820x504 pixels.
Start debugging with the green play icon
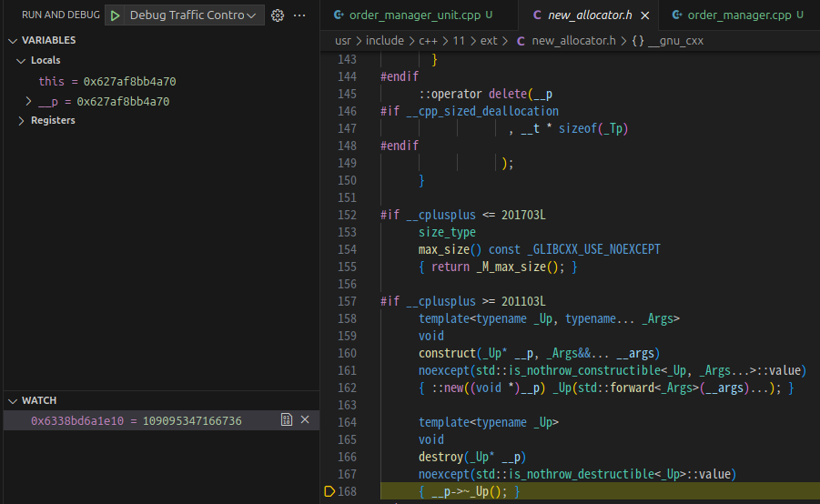click(x=115, y=15)
